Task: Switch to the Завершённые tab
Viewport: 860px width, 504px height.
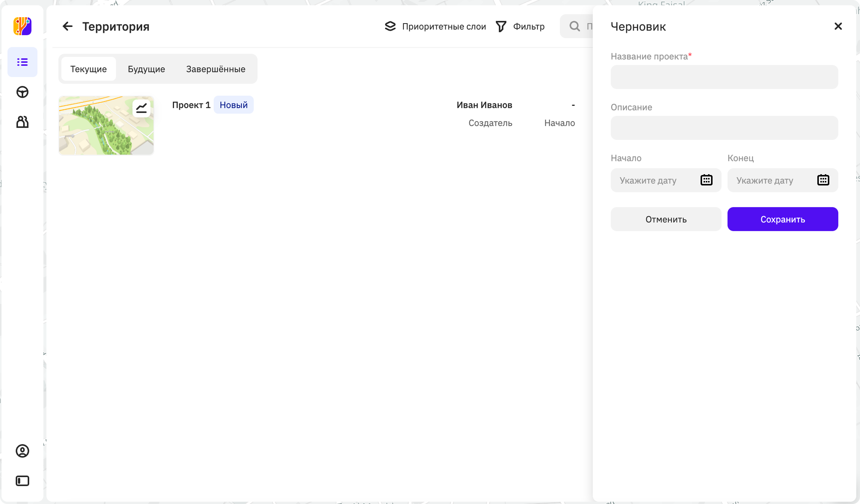Action: [x=216, y=69]
